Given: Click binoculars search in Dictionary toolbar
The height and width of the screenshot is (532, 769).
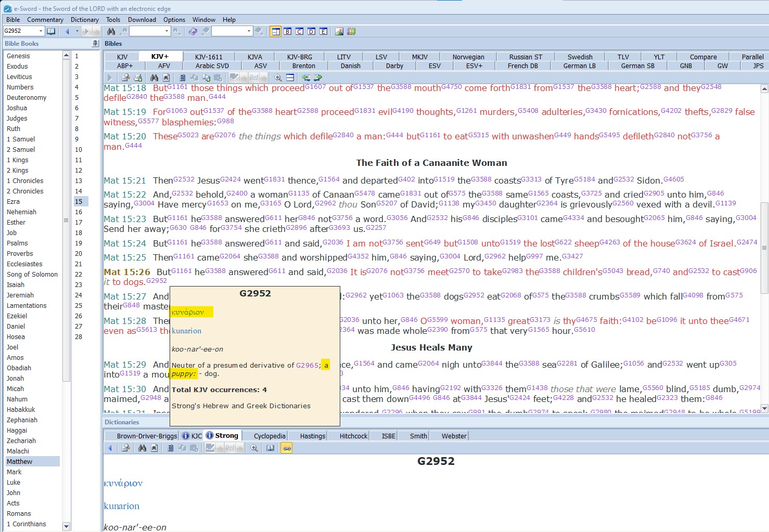Looking at the screenshot, I should click(142, 448).
